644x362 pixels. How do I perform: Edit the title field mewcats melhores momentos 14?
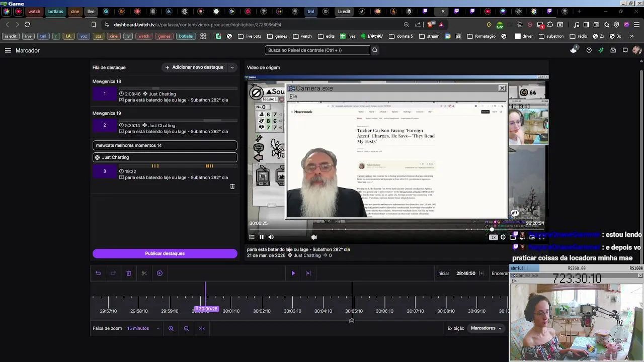tap(165, 145)
